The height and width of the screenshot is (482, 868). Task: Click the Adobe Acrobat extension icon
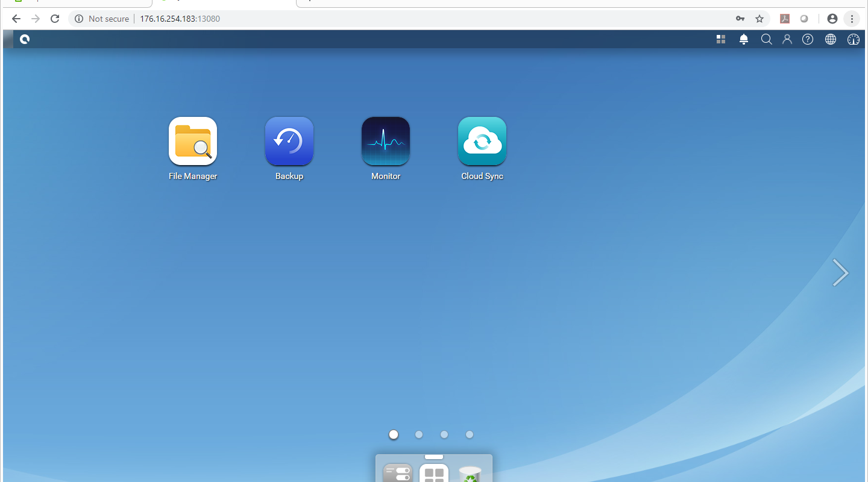pos(785,19)
